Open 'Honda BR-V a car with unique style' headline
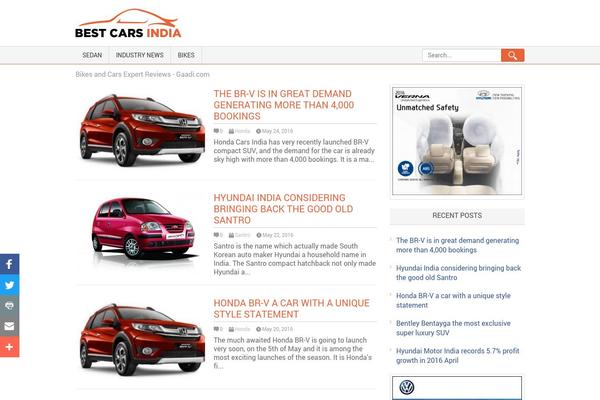The image size is (600, 400). click(x=292, y=309)
